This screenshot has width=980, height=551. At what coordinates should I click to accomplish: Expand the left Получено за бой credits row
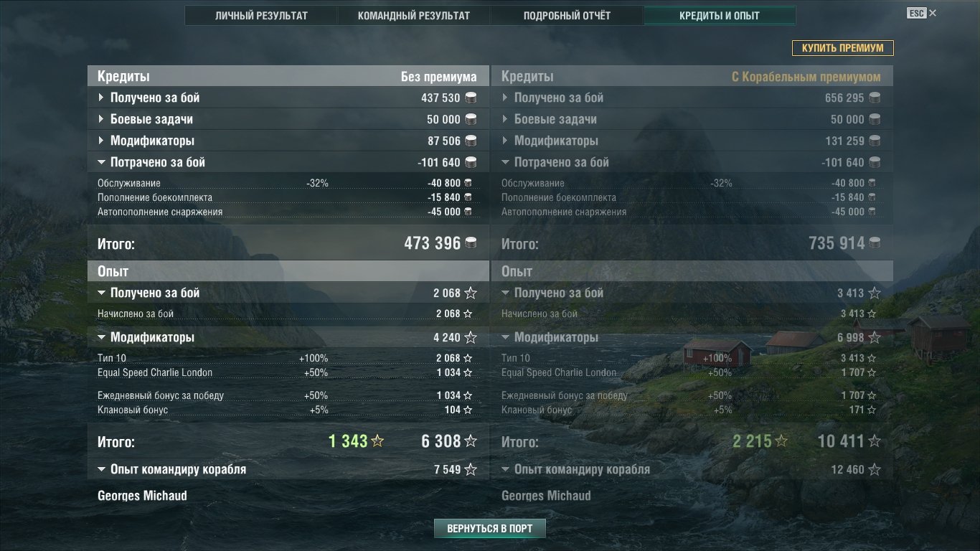[x=288, y=98]
